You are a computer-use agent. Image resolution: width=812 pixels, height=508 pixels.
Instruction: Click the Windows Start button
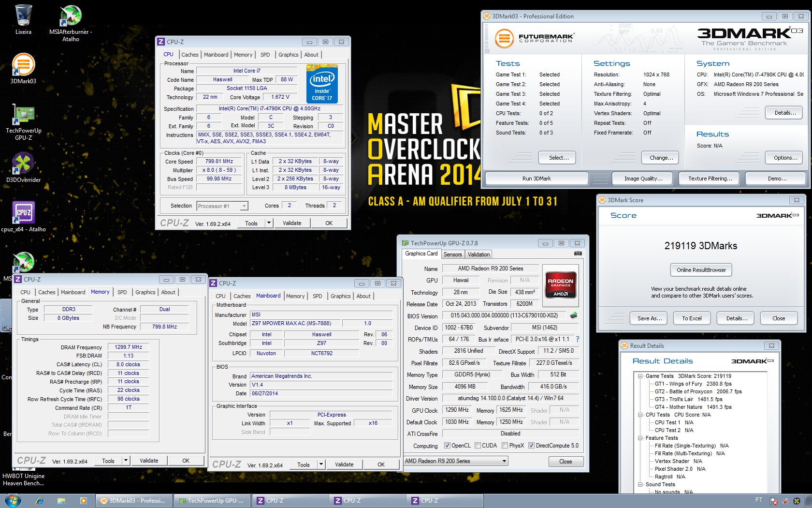(12, 500)
